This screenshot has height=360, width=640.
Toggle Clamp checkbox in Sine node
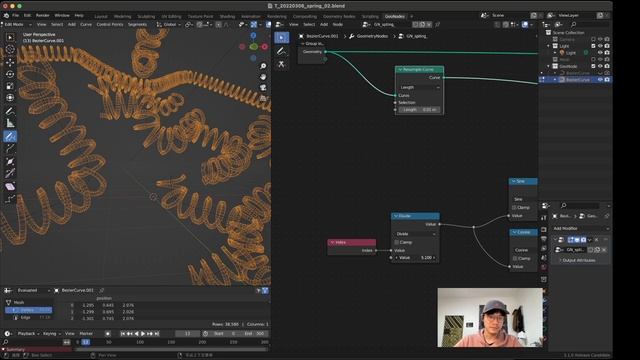tap(514, 207)
